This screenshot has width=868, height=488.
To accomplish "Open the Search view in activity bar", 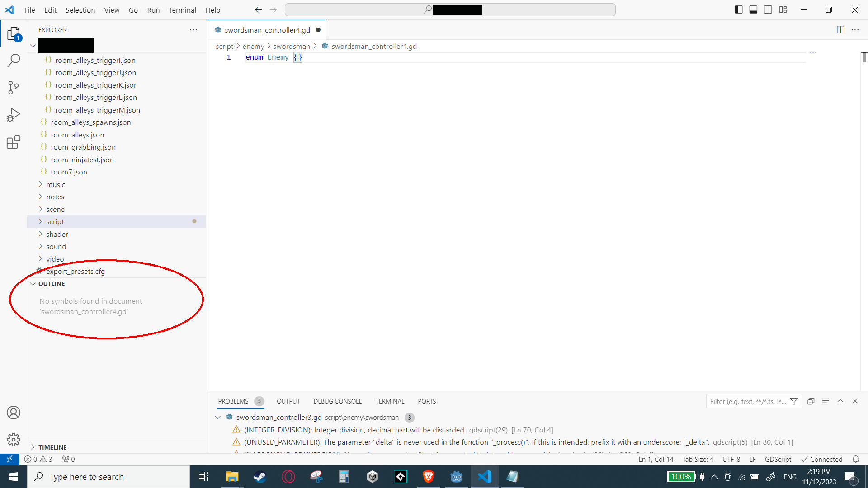I will [14, 60].
